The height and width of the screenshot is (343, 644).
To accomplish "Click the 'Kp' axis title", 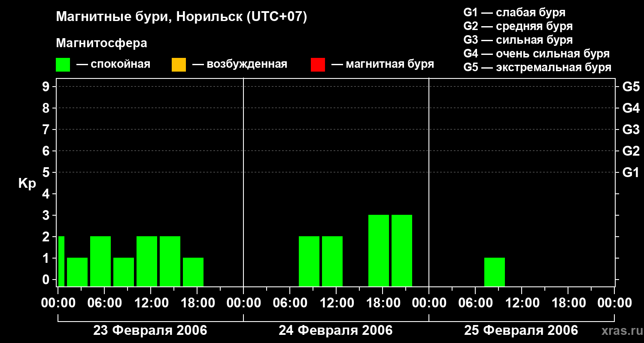I will click(27, 184).
